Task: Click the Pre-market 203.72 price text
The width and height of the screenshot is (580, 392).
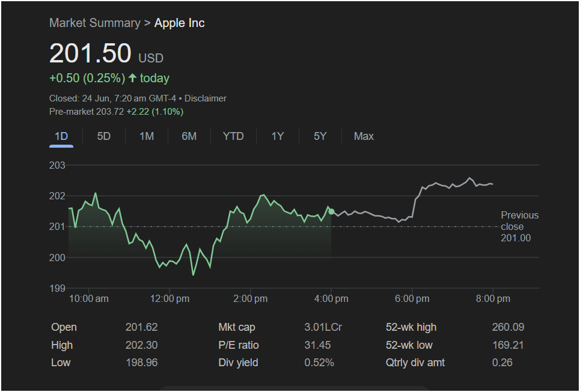Action: (87, 112)
